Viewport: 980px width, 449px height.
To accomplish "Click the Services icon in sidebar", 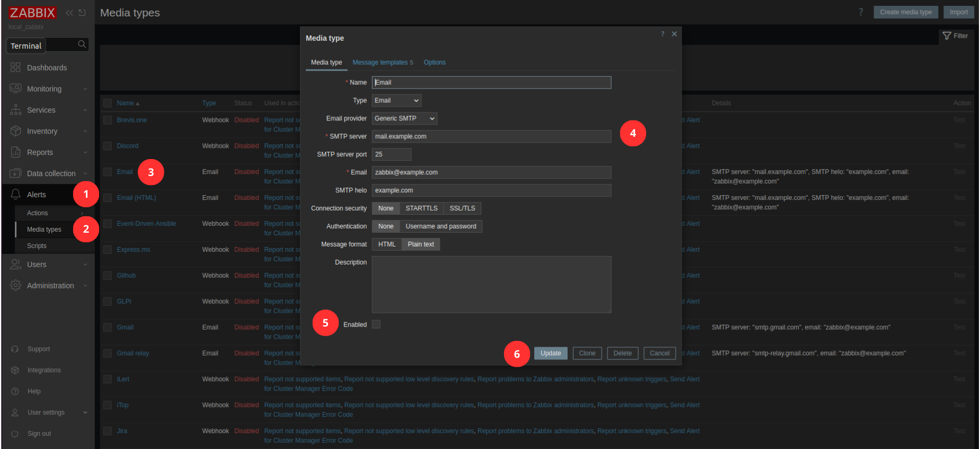I will pos(15,110).
